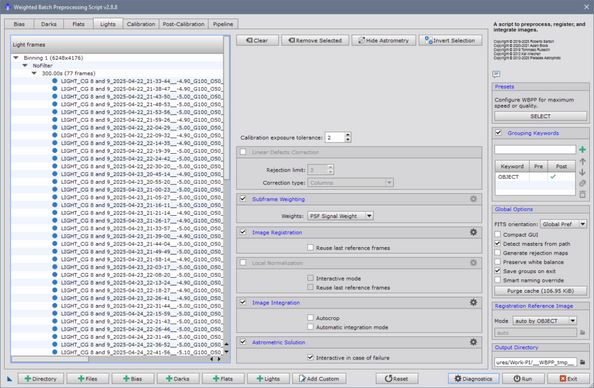594x388 pixels.
Task: Switch to Bias tab
Action: point(19,24)
